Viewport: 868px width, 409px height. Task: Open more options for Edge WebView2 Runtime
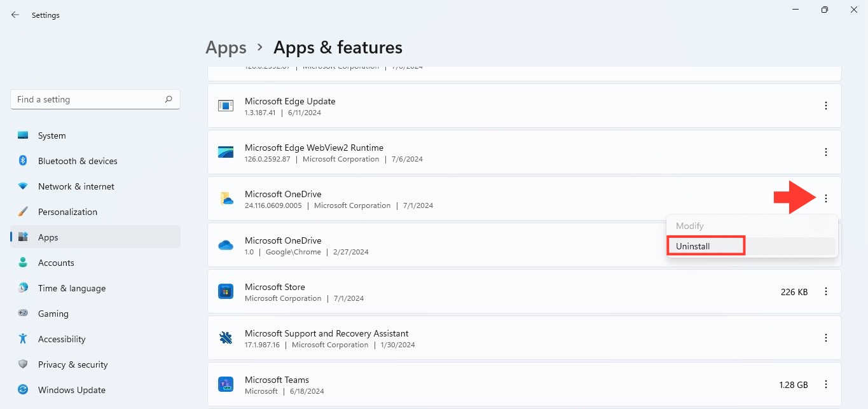click(x=826, y=152)
